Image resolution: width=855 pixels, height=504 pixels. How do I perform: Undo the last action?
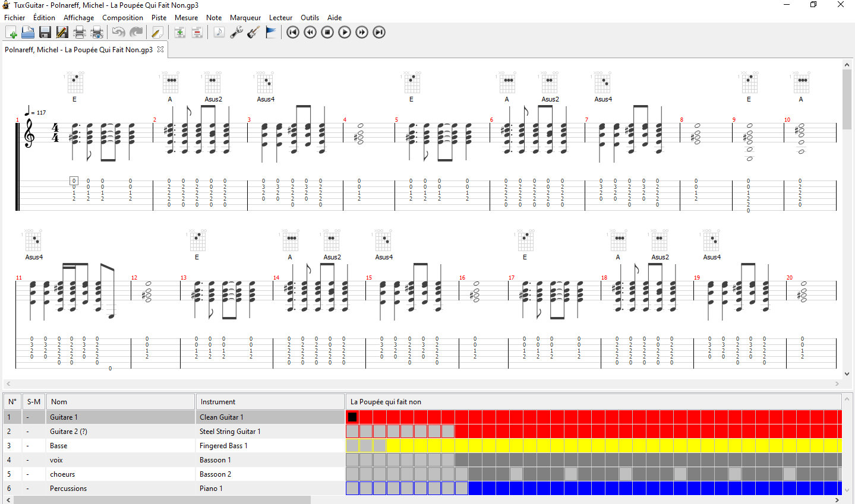[x=119, y=32]
